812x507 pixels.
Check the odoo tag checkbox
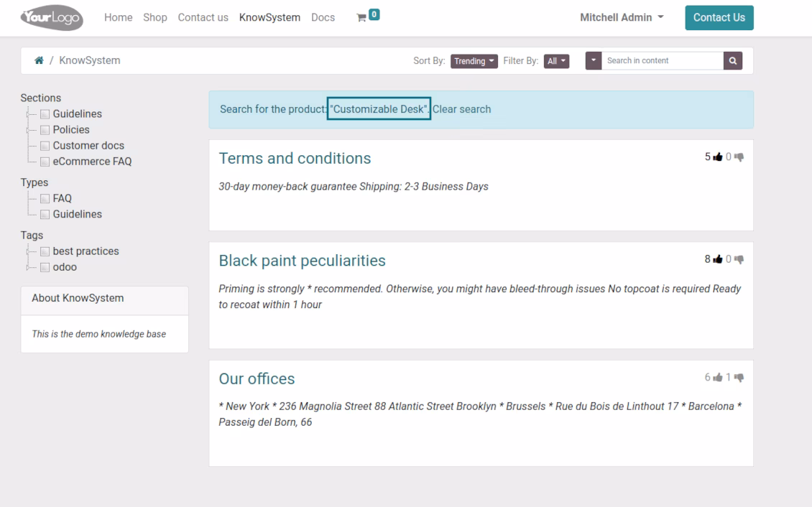pos(45,267)
